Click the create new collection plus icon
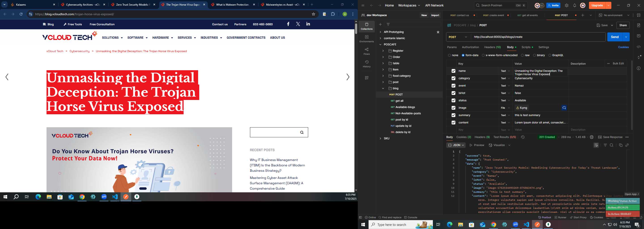The width and height of the screenshot is (644, 229). (x=380, y=25)
